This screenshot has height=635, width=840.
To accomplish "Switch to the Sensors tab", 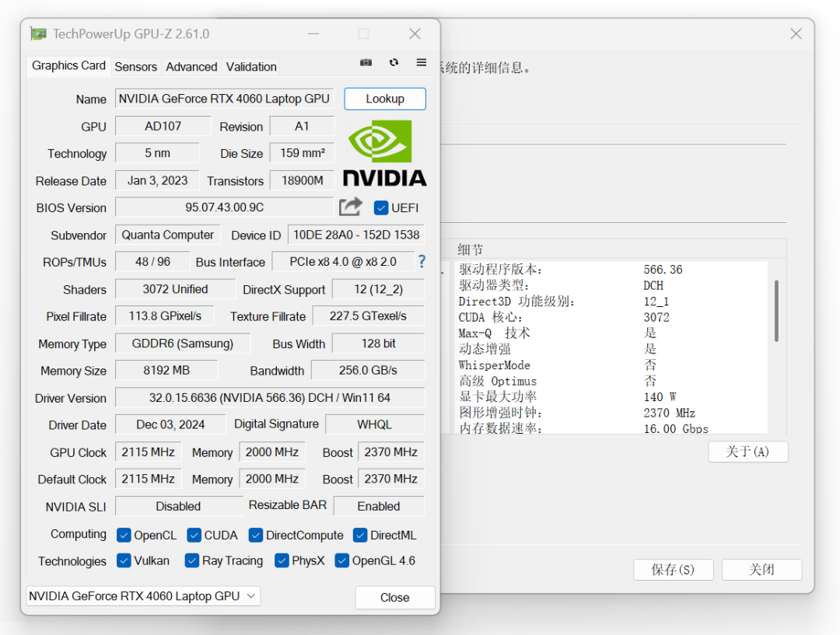I will [x=135, y=67].
